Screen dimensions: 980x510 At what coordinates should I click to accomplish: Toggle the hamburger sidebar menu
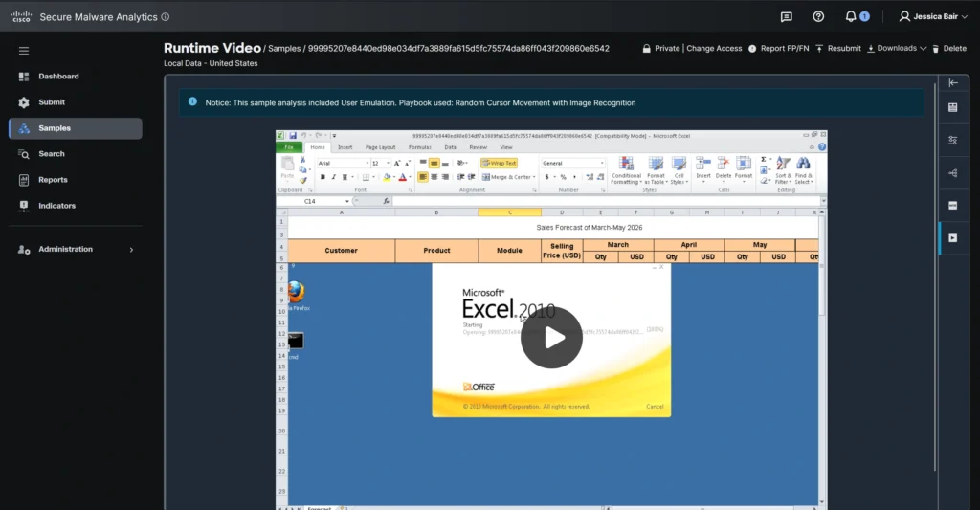[x=24, y=51]
